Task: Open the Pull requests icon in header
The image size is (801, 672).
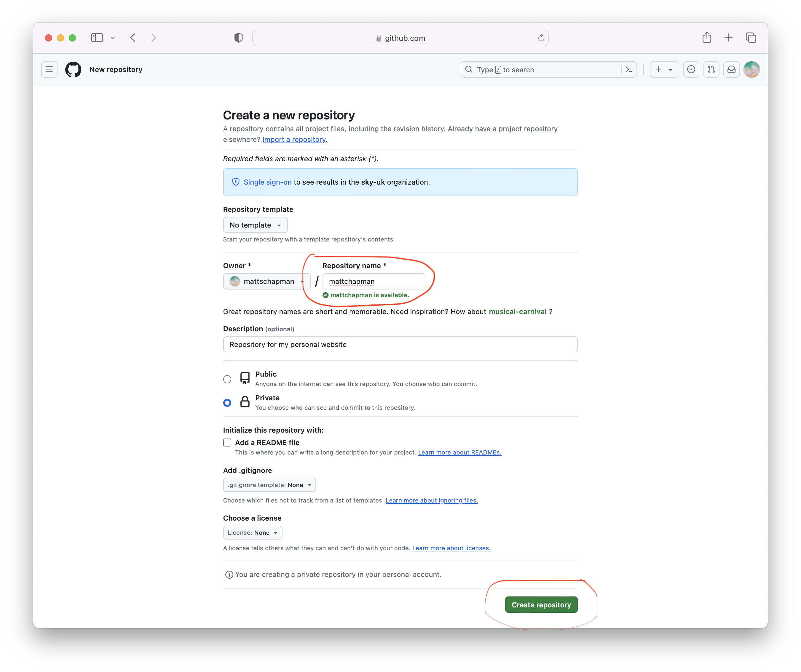Action: coord(711,69)
